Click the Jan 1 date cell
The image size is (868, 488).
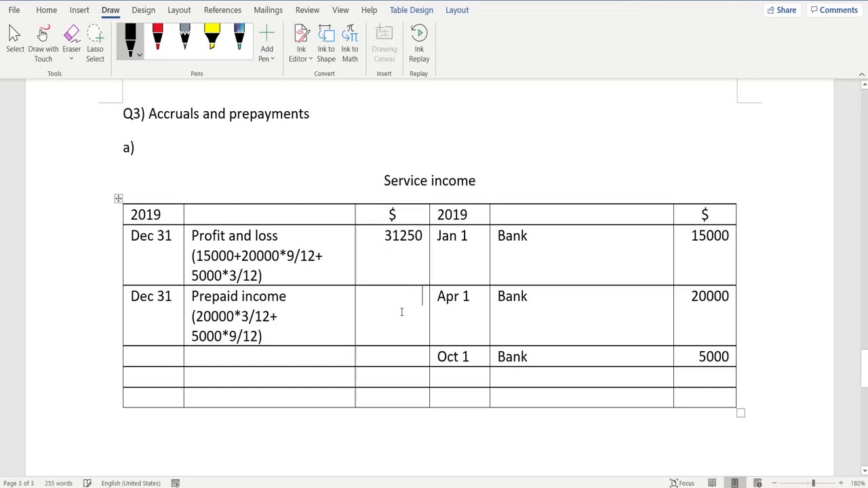tap(459, 255)
